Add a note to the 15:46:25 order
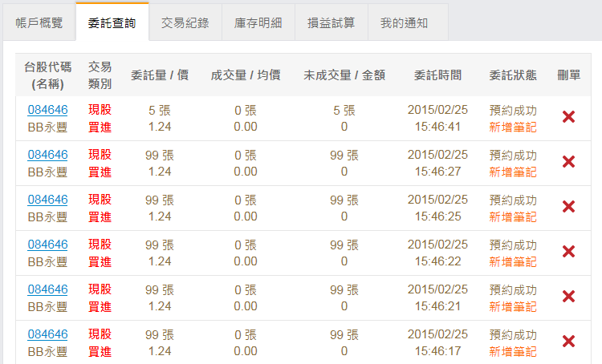The height and width of the screenshot is (364, 602). [x=513, y=216]
